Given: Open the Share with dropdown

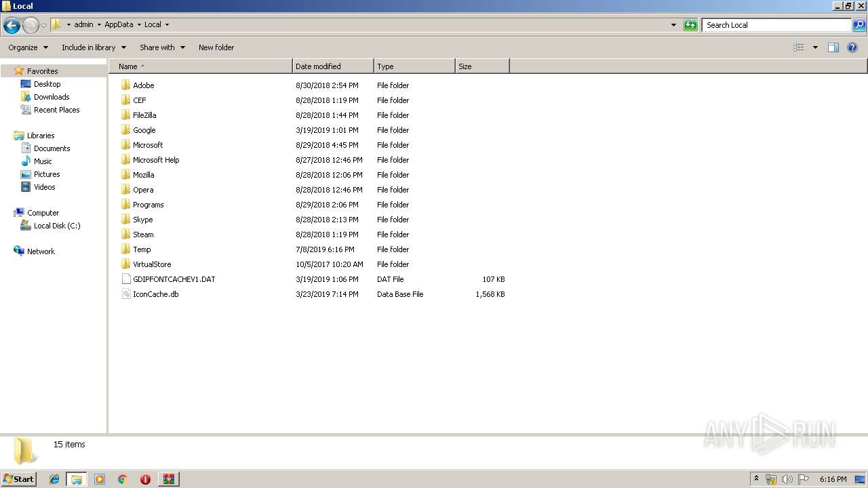Looking at the screenshot, I should (163, 47).
